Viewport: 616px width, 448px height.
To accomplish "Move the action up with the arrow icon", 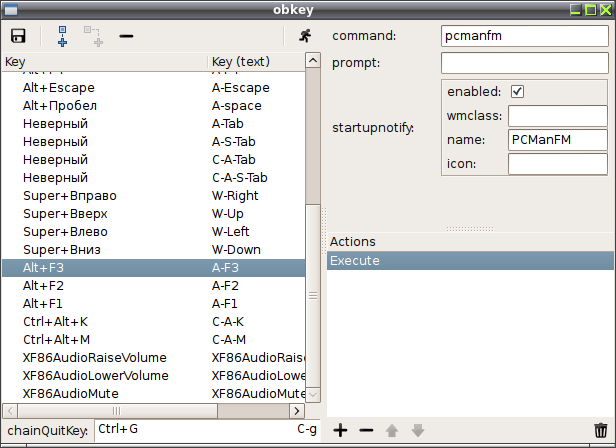I will pos(392,430).
